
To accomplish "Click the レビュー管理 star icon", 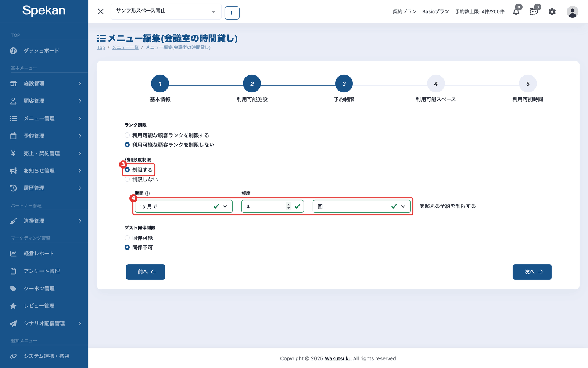I will 13,306.
